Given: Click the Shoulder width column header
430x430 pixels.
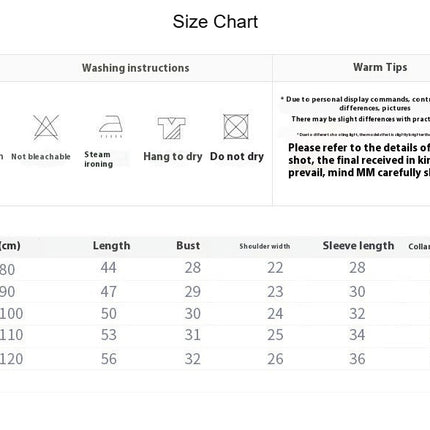Looking at the screenshot, I should [x=265, y=246].
